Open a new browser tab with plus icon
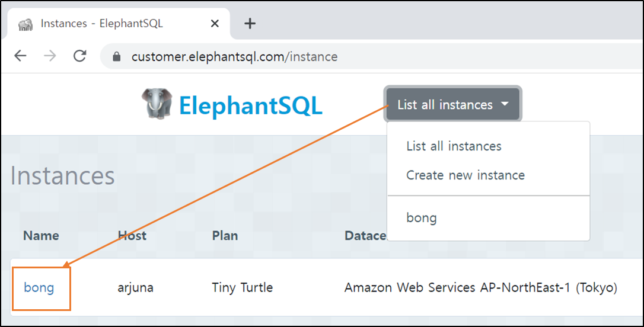 pyautogui.click(x=250, y=23)
